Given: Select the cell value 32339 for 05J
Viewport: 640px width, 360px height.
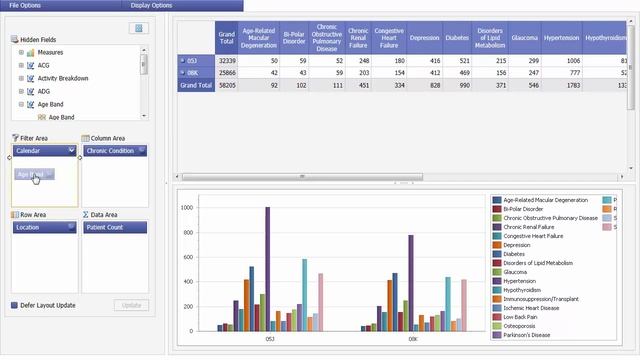Looking at the screenshot, I should pos(227,61).
